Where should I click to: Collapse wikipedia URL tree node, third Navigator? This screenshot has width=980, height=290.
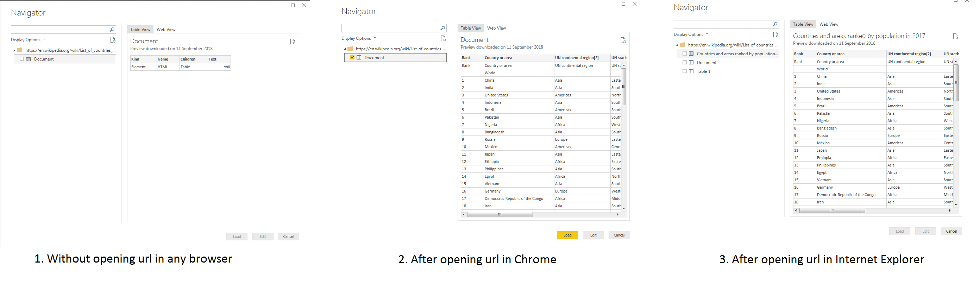677,45
